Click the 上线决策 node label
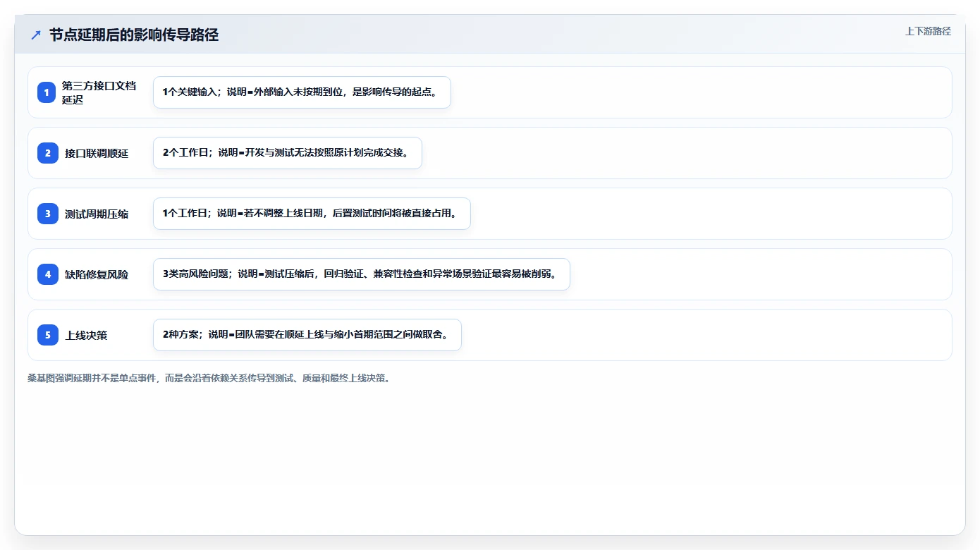 pyautogui.click(x=86, y=335)
